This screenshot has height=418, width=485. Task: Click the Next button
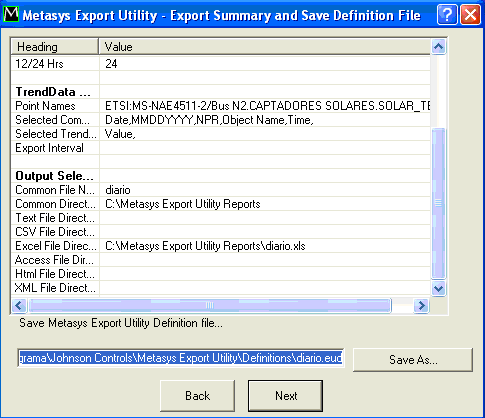285,396
